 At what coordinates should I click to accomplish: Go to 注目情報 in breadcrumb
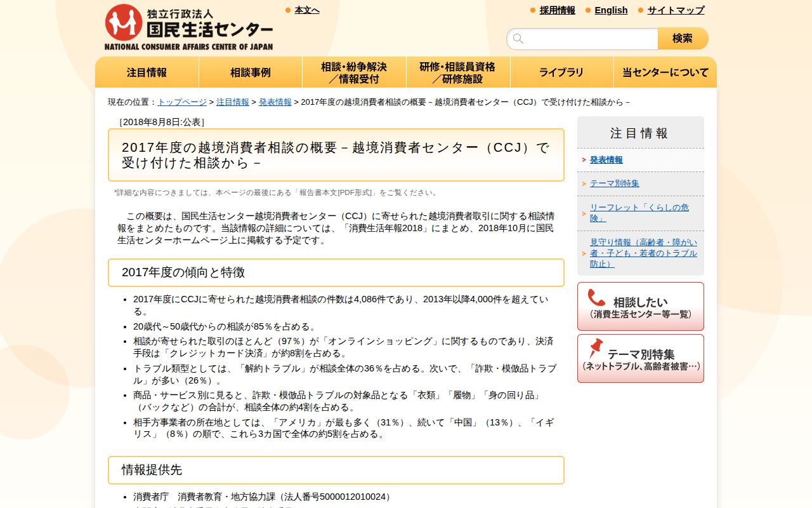pos(233,102)
